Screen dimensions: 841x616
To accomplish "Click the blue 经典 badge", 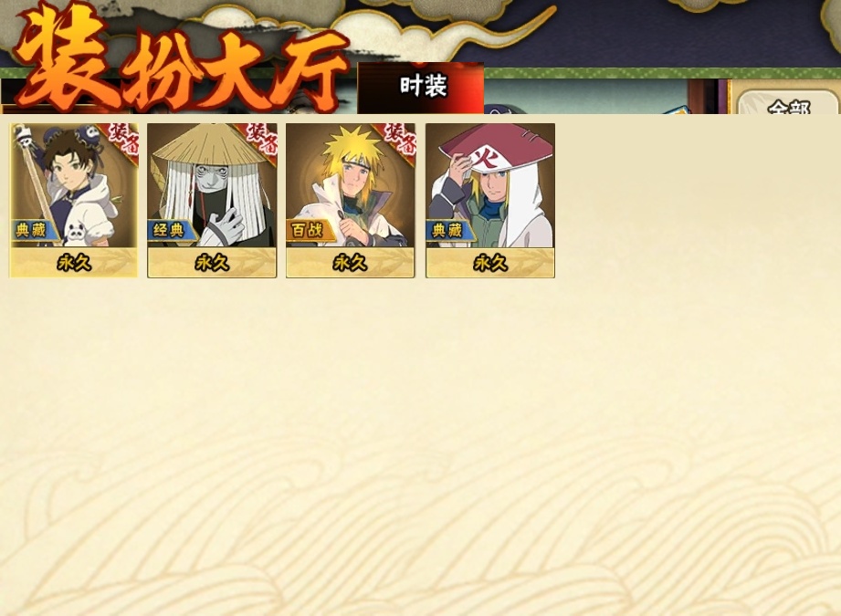I will pyautogui.click(x=170, y=231).
